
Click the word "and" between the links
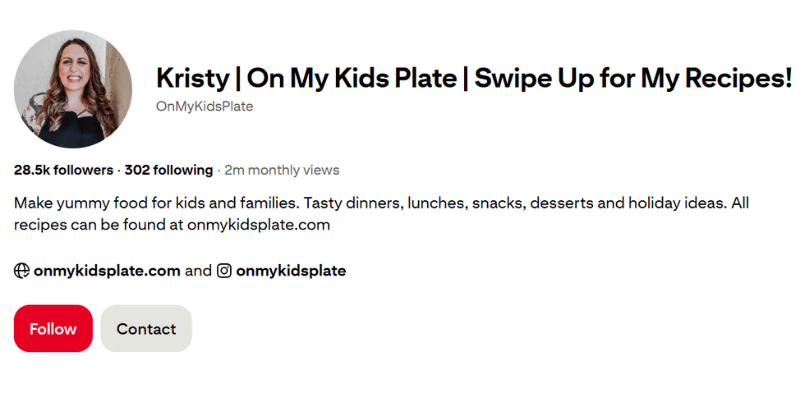coord(198,271)
